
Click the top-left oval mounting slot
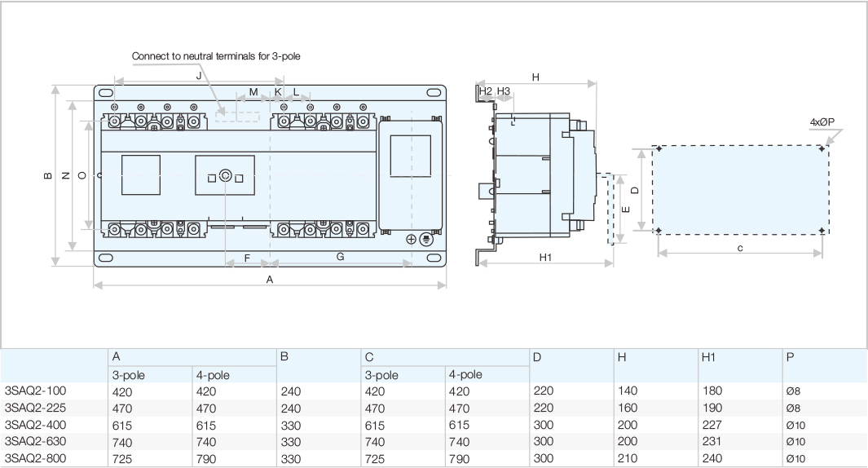point(106,93)
